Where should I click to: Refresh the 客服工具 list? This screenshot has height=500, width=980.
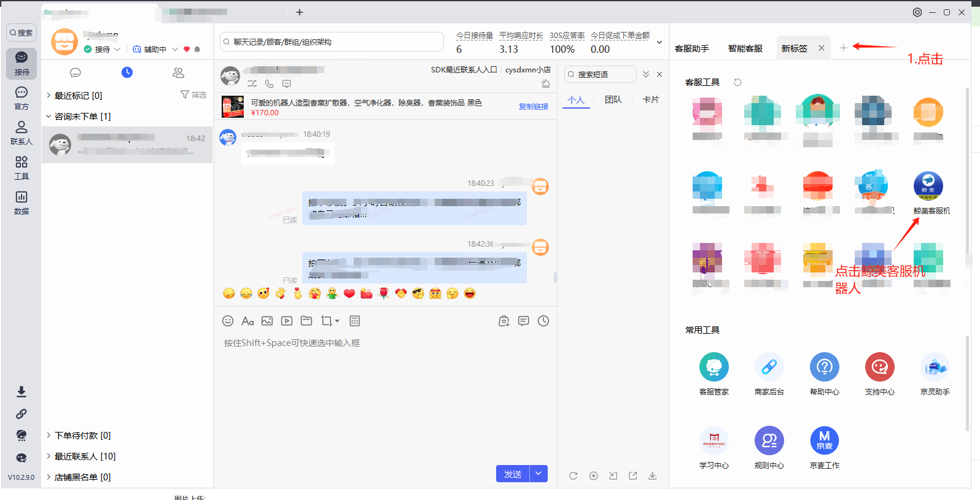737,82
